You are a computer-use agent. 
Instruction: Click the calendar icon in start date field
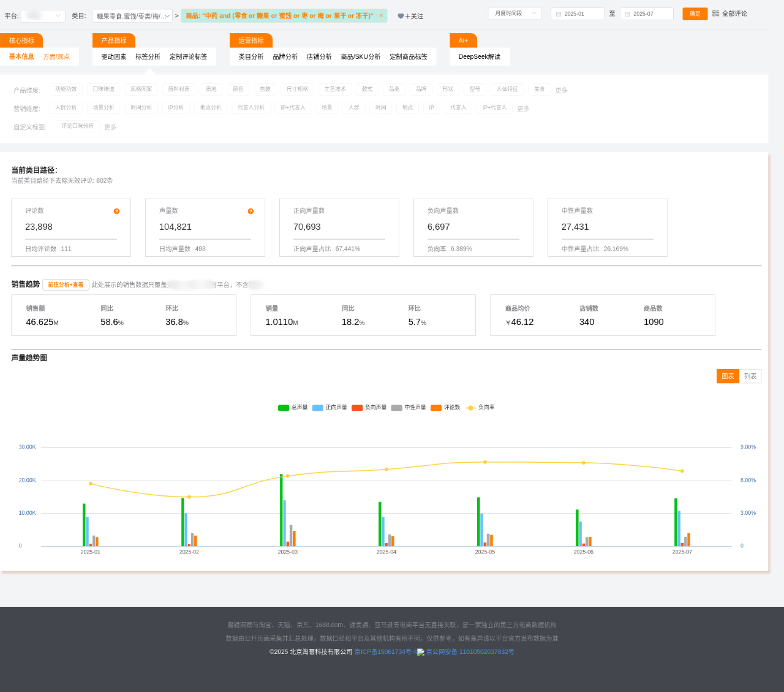[x=559, y=14]
